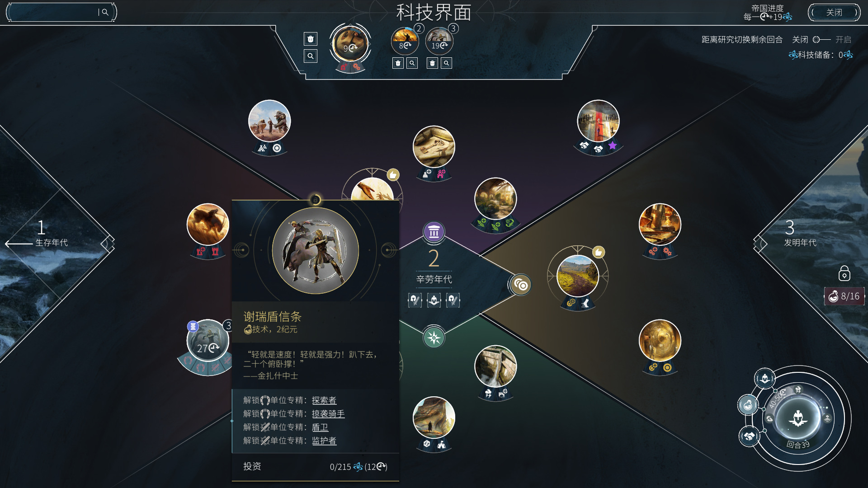Open the 8/16 knowledge counter
Viewport: 868px width, 488px height.
pyautogui.click(x=844, y=296)
